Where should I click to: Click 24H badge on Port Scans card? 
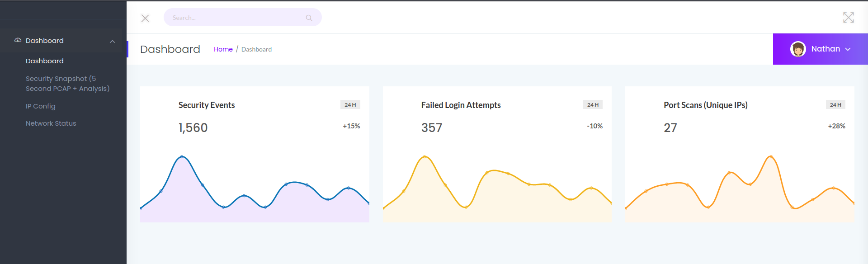click(835, 105)
